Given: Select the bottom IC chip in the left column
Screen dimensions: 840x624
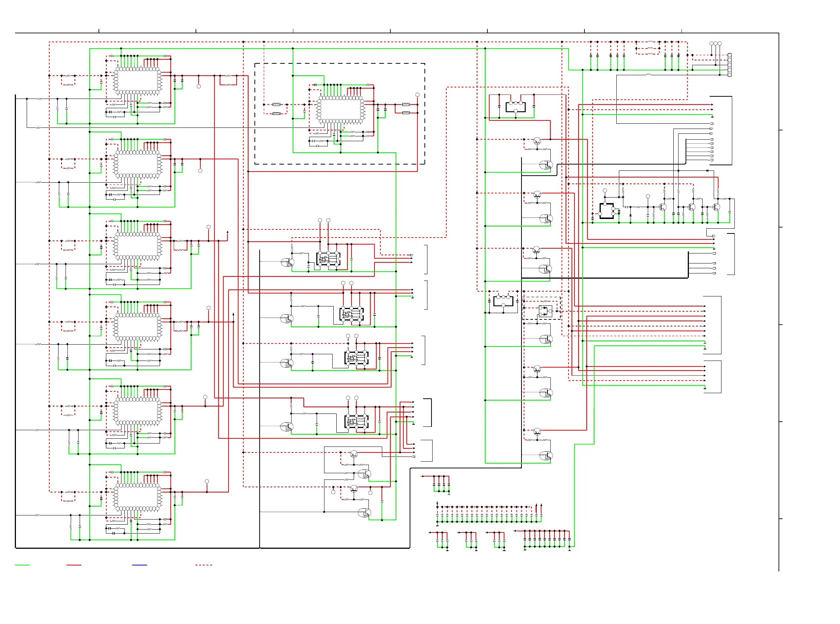Looking at the screenshot, I should click(x=137, y=497).
